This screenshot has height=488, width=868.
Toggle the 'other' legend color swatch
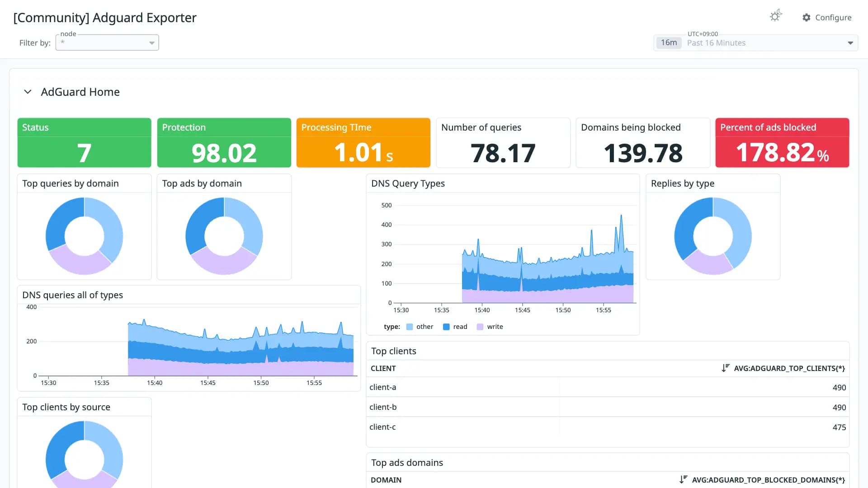pos(410,327)
